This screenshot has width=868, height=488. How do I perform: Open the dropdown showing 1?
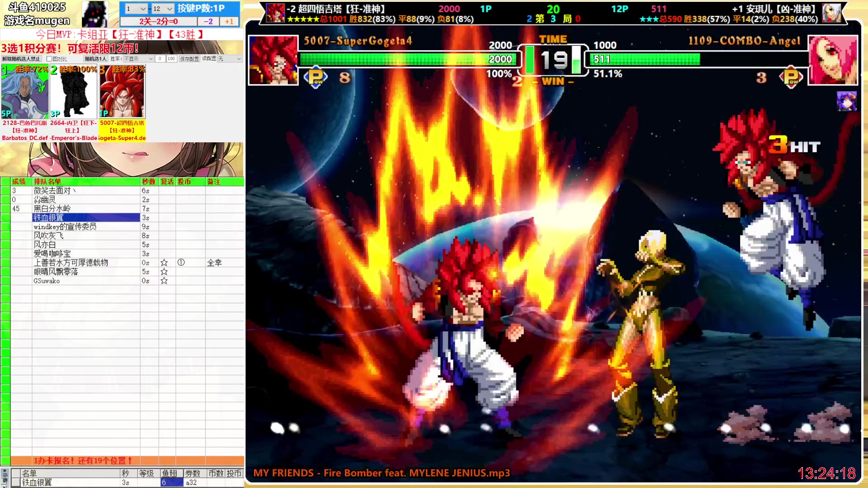click(x=136, y=9)
